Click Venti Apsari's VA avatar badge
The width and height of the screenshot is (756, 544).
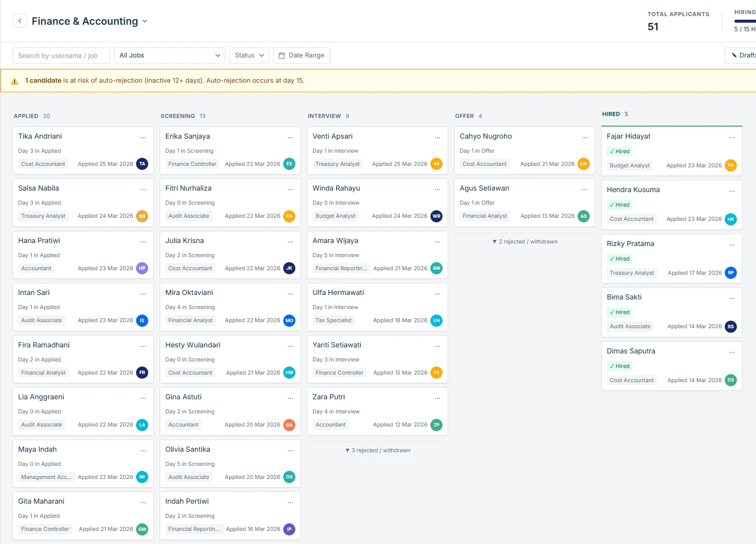click(436, 164)
